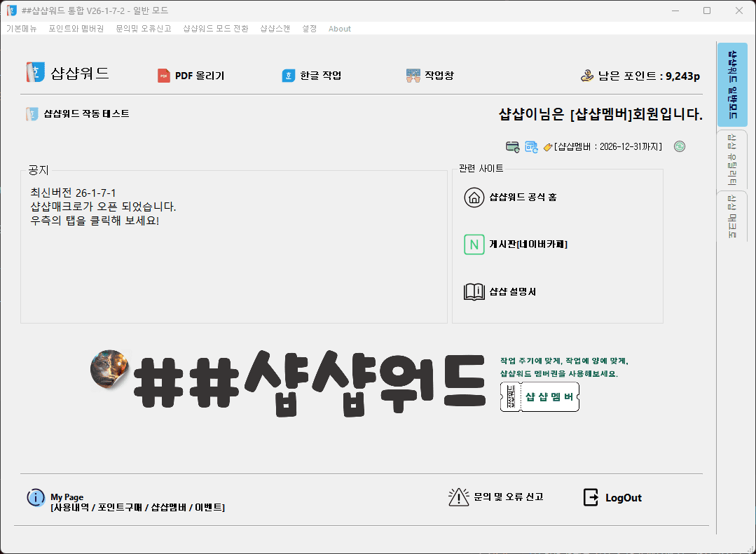Click the 샵샵멤버 ticket button
The height and width of the screenshot is (554, 756).
coord(539,396)
